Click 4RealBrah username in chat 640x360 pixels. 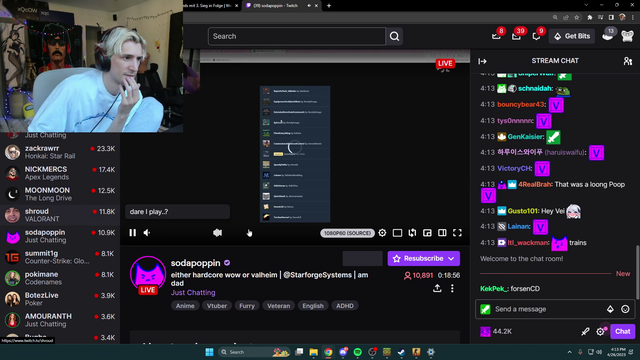535,184
